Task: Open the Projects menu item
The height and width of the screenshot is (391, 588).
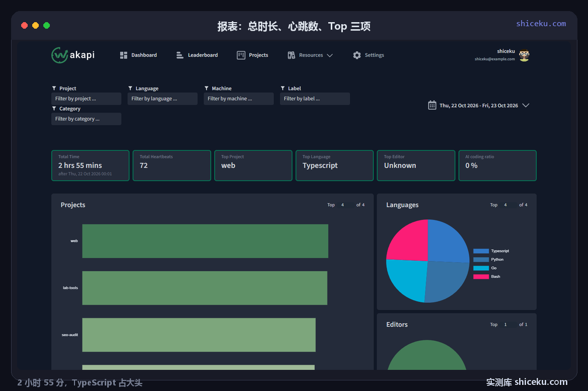Action: pyautogui.click(x=252, y=55)
